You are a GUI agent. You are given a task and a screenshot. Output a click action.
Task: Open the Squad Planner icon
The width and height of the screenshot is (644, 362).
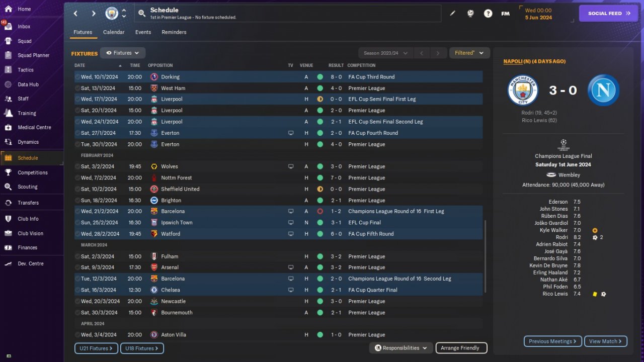tap(8, 55)
